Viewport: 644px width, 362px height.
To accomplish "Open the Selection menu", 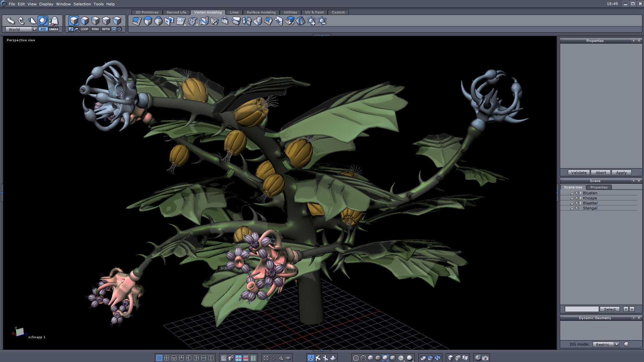I will point(82,4).
